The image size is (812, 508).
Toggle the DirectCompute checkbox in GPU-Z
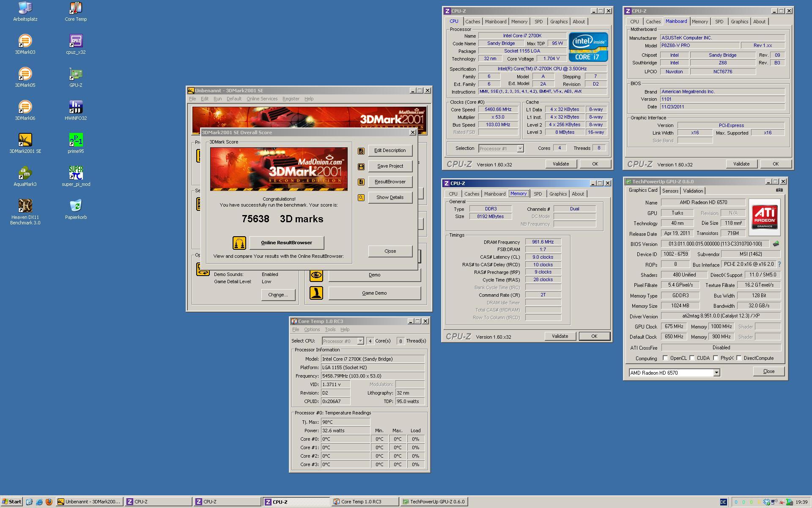point(739,358)
